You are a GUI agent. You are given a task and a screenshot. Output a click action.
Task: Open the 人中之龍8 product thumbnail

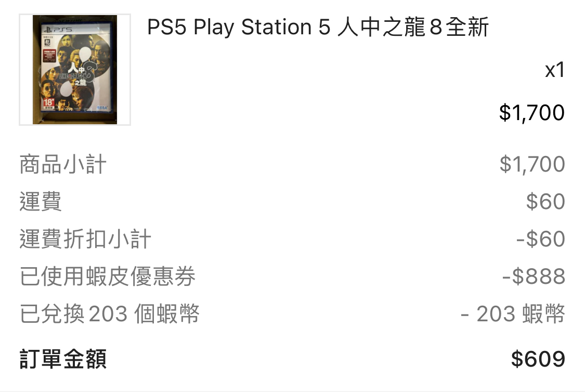click(74, 70)
